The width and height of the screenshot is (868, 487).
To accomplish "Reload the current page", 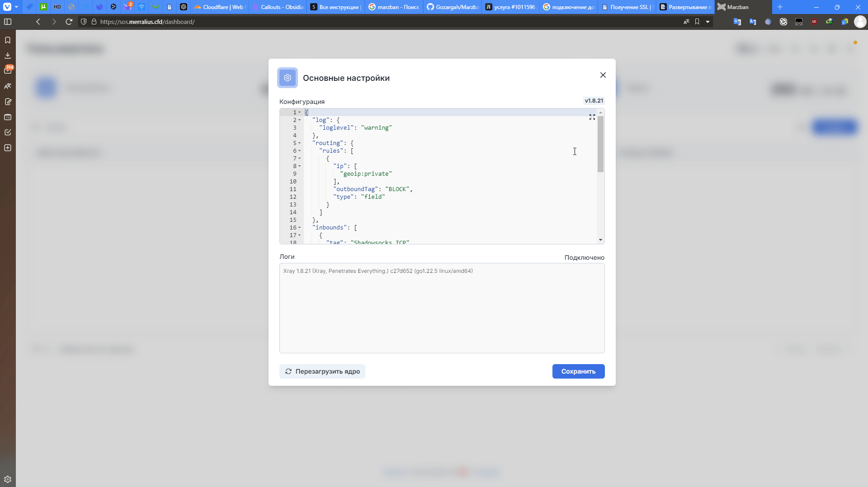I will point(69,22).
